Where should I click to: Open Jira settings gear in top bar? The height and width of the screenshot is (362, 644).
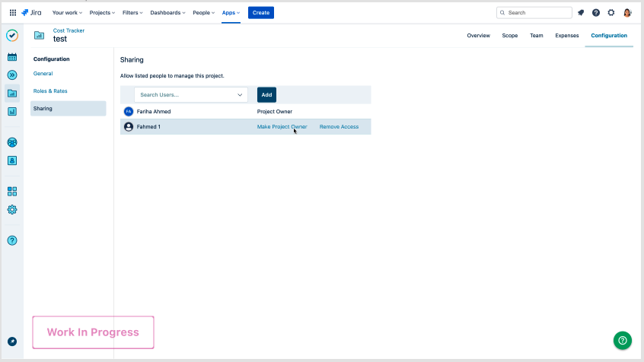click(611, 13)
